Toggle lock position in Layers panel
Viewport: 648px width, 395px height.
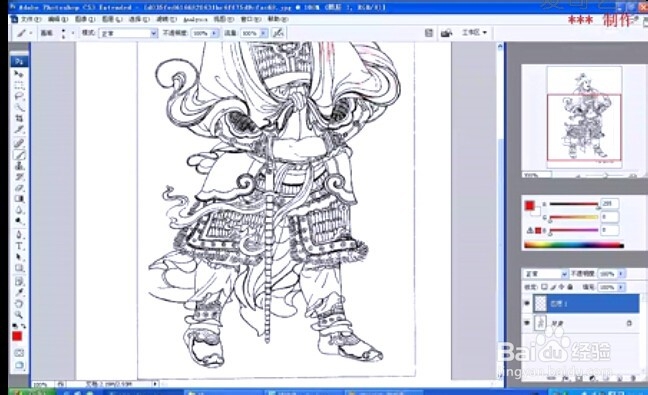[x=562, y=287]
